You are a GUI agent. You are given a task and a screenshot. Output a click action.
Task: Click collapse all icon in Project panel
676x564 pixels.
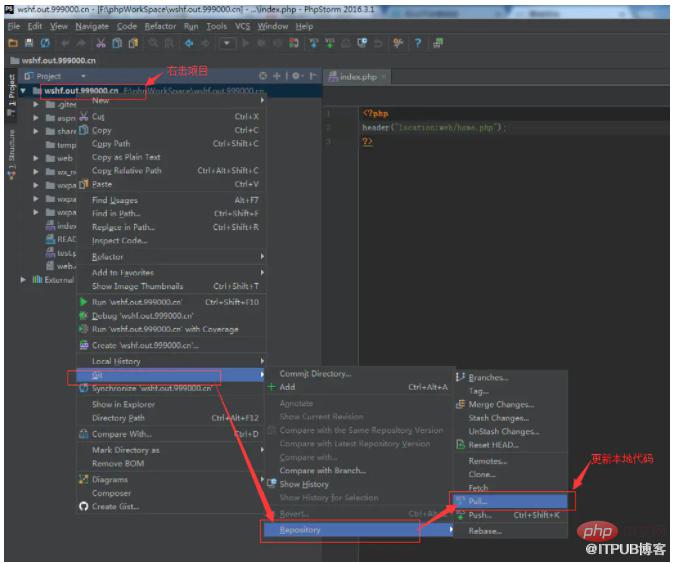277,76
